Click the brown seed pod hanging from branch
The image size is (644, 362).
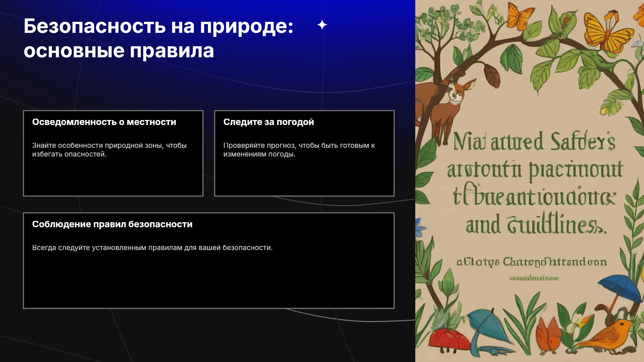pyautogui.click(x=492, y=74)
